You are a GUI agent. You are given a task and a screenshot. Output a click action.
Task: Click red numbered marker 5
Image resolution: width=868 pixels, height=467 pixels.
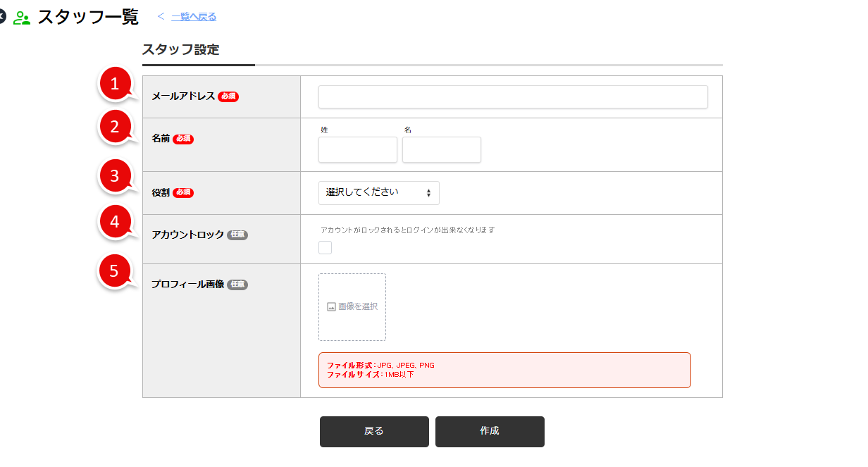point(114,270)
